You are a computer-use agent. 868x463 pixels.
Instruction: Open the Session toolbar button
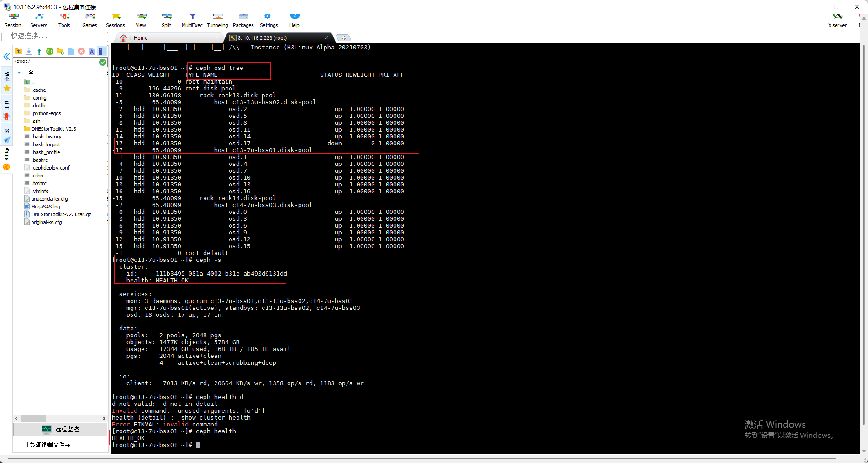tap(13, 21)
